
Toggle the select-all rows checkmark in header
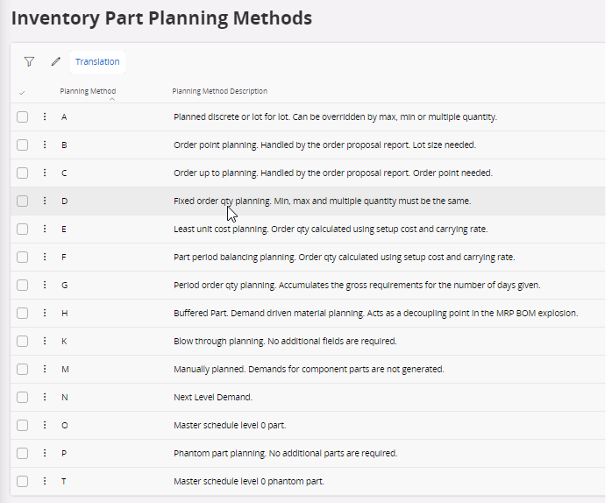tap(22, 92)
